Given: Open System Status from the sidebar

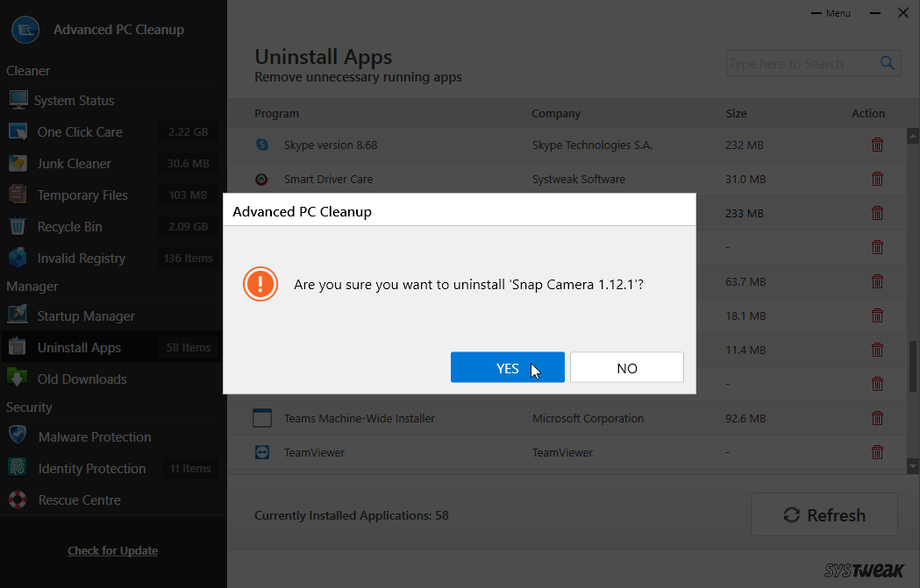Looking at the screenshot, I should click(74, 101).
